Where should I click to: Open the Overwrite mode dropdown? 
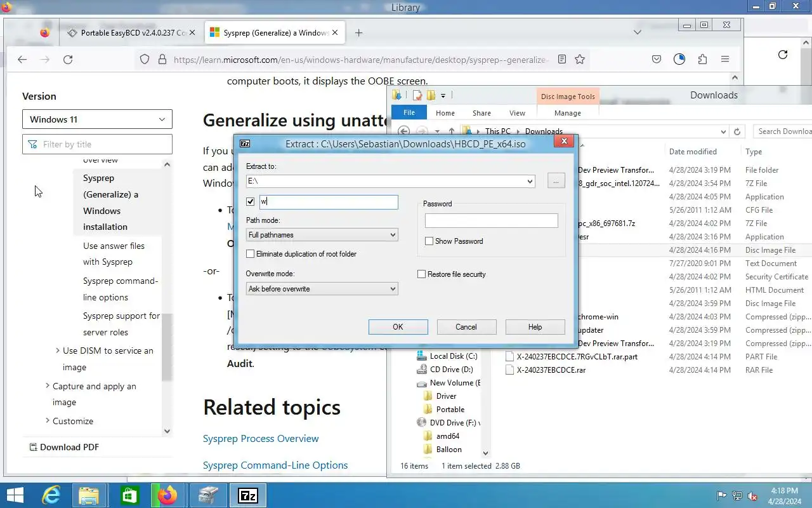(393, 289)
